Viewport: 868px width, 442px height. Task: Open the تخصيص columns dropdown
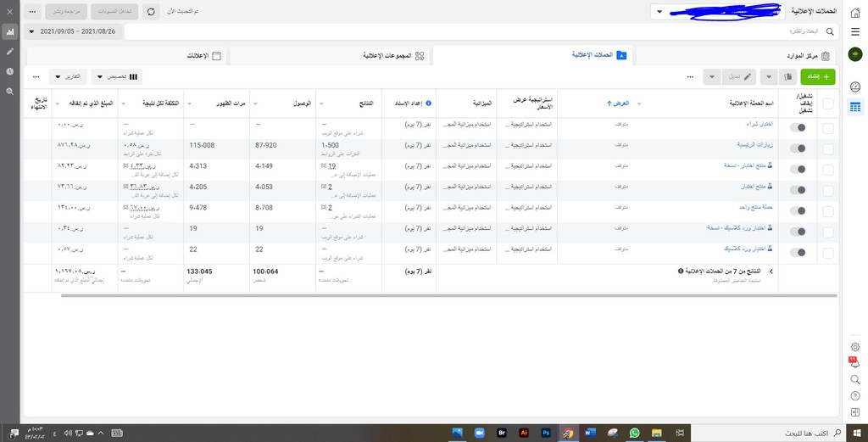click(x=117, y=76)
